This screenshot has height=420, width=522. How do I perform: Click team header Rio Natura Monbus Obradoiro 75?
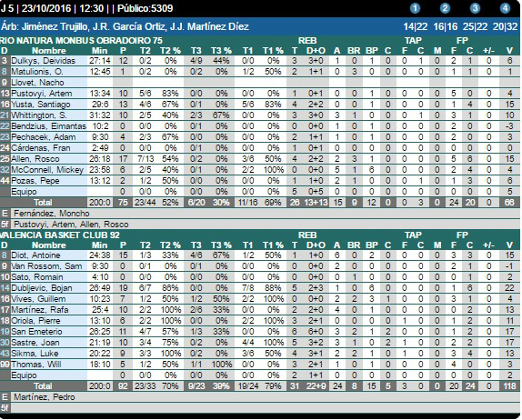click(x=81, y=41)
